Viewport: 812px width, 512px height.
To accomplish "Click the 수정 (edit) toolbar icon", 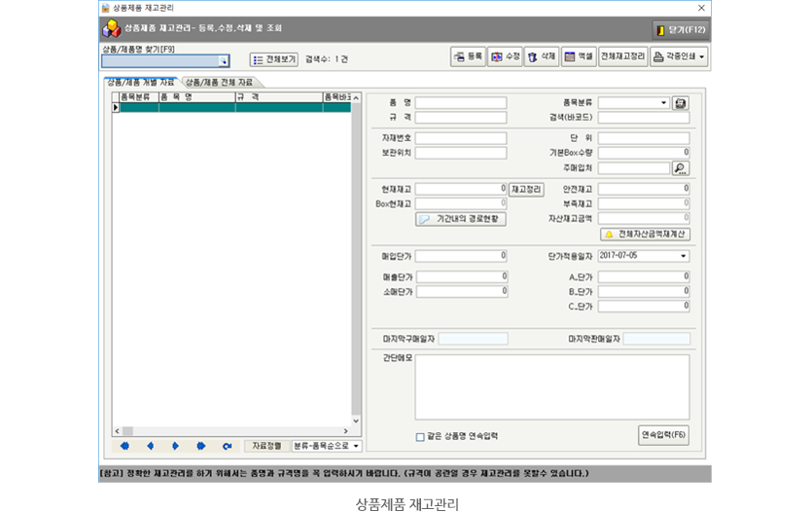I will click(505, 57).
